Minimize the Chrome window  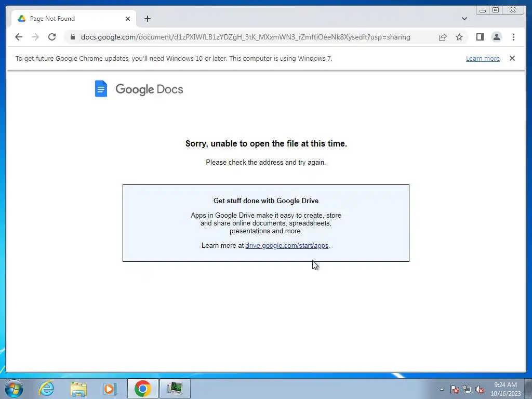point(483,10)
